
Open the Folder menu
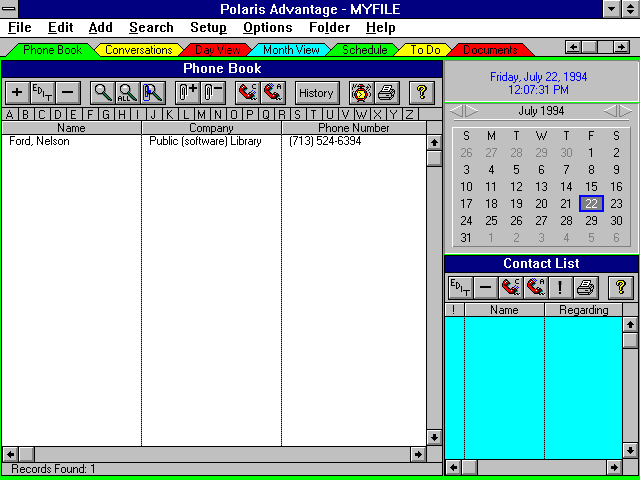pos(329,28)
